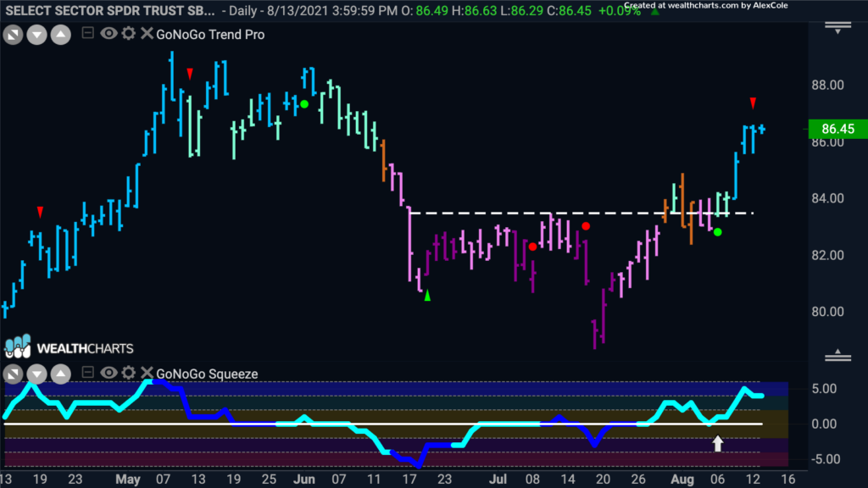Open the wealthcharts.com credit link
The width and height of the screenshot is (868, 488).
pyautogui.click(x=706, y=6)
